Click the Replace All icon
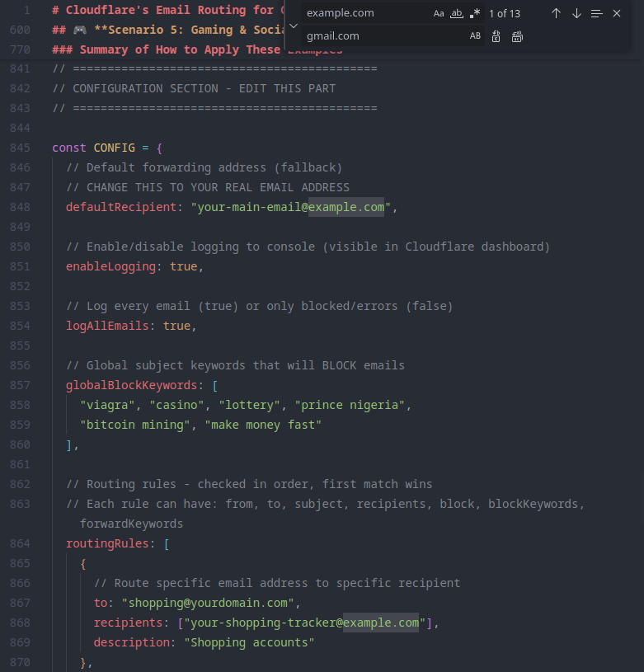This screenshot has height=672, width=644. (x=517, y=36)
